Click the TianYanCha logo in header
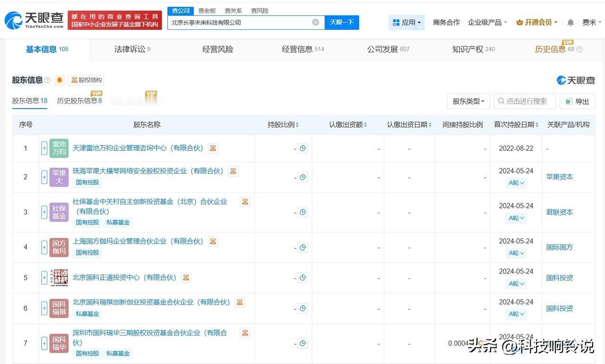Screen dimensions: 605x364 click(x=34, y=20)
